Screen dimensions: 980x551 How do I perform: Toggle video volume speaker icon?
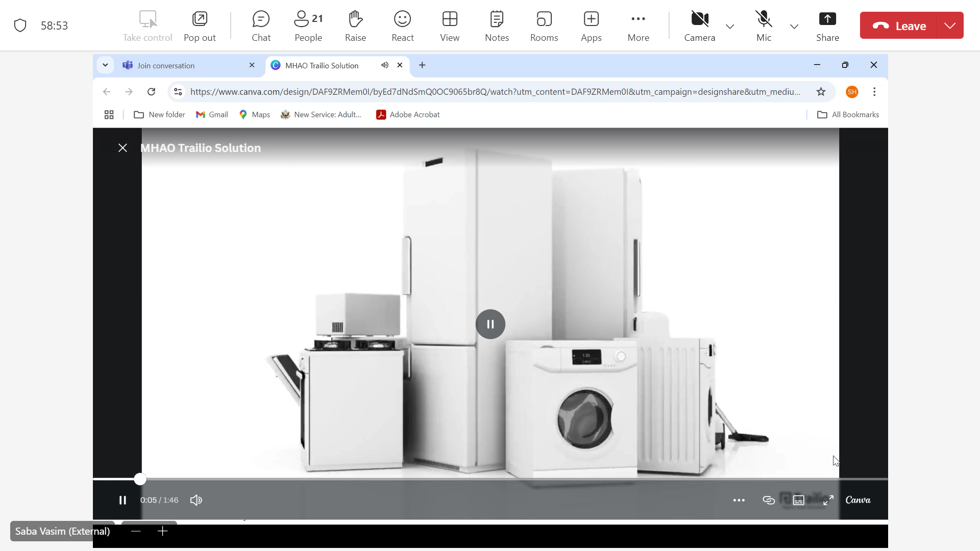click(196, 500)
